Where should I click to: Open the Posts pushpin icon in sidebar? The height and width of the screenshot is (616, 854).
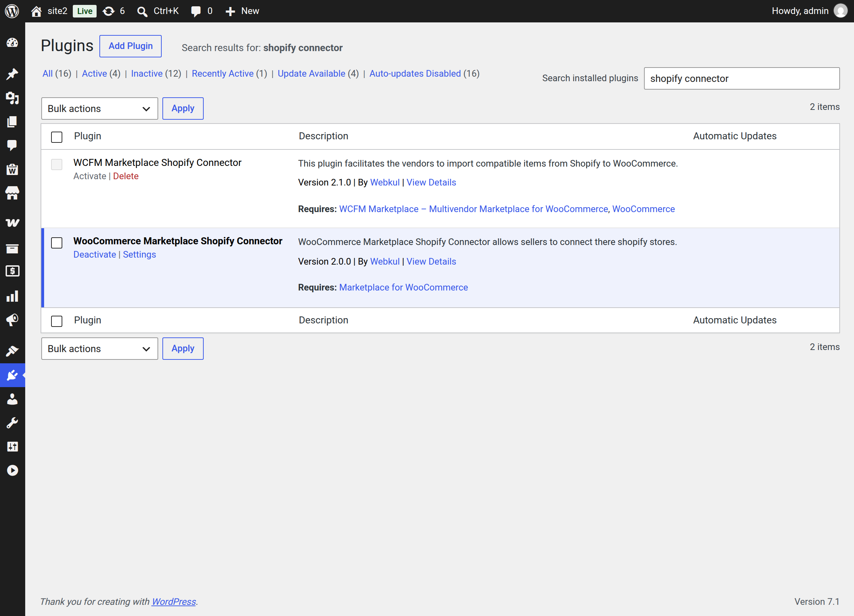point(13,74)
